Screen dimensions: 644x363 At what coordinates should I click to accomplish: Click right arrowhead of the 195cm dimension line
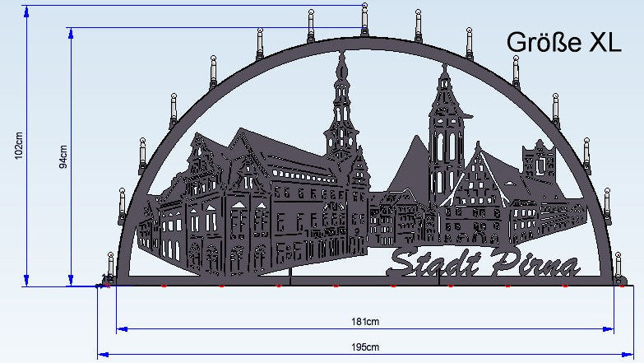point(629,355)
